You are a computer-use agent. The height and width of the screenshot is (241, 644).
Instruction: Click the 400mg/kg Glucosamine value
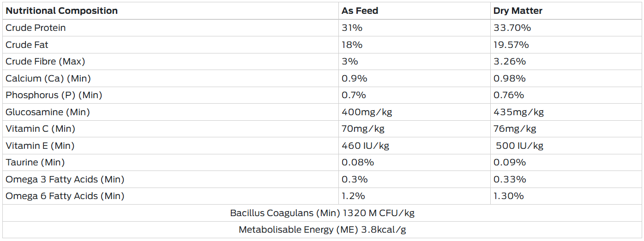367,112
